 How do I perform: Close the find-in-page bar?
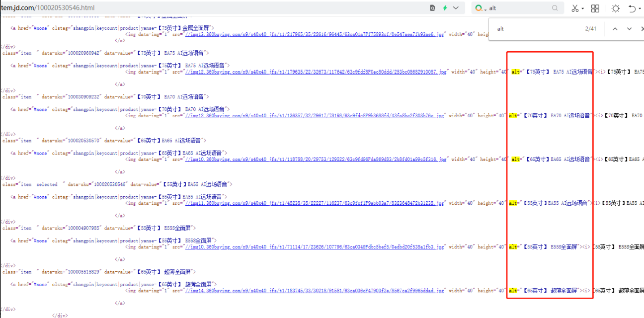pos(642,29)
